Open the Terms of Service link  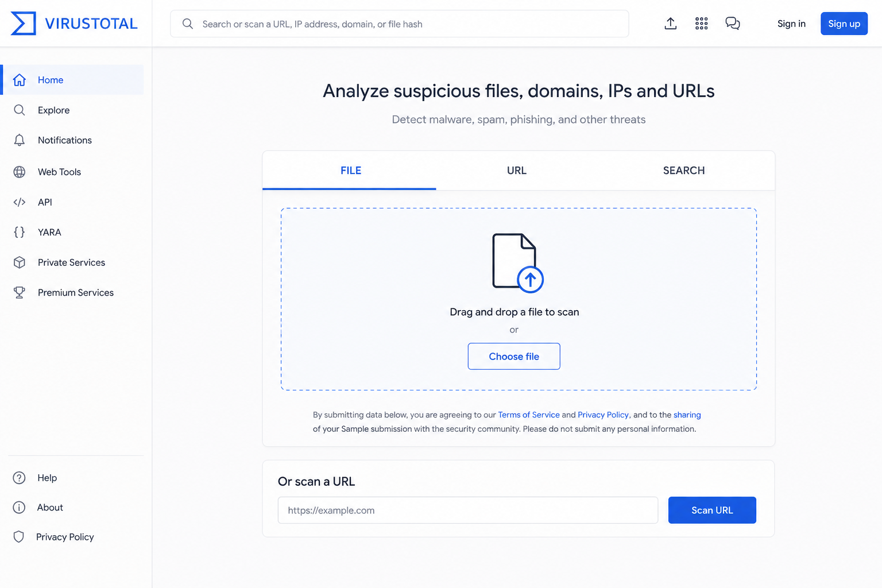pyautogui.click(x=529, y=415)
